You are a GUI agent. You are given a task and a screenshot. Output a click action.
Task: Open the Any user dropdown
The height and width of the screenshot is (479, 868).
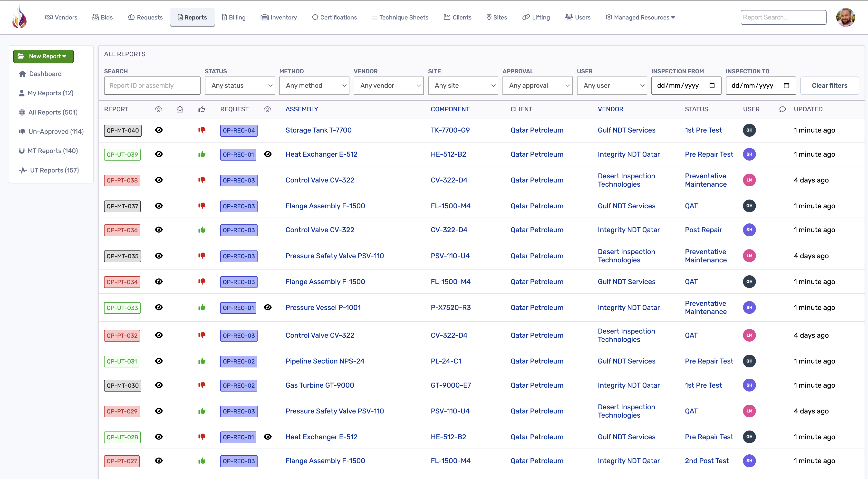coord(612,86)
